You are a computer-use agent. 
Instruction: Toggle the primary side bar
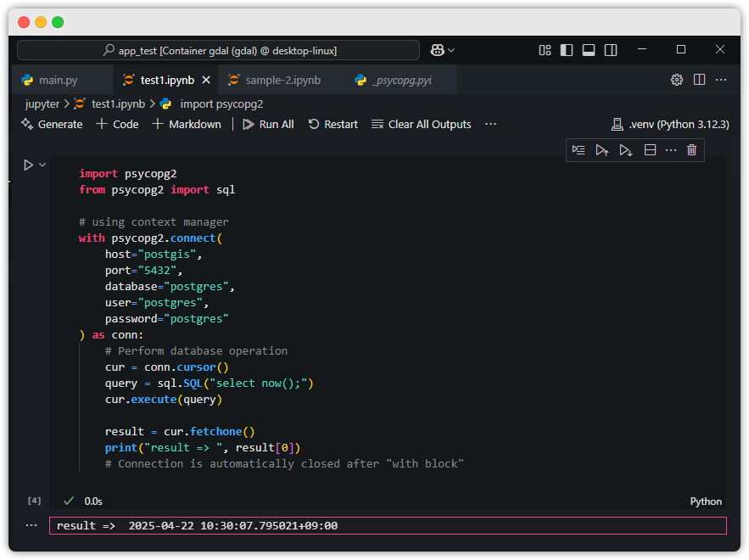[x=567, y=50]
